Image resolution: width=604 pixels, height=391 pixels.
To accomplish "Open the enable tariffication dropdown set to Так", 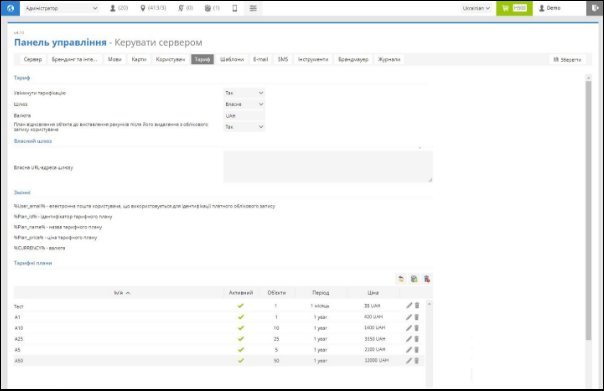I will (x=244, y=93).
